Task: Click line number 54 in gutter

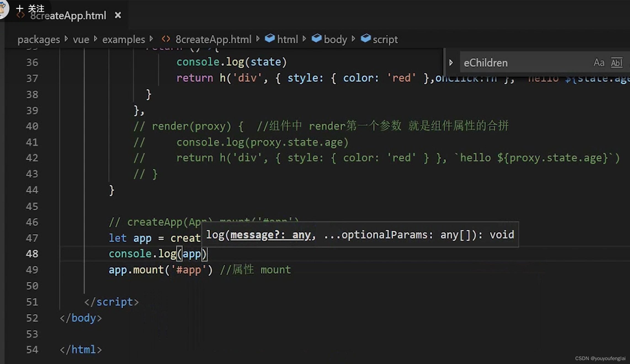Action: [x=32, y=350]
